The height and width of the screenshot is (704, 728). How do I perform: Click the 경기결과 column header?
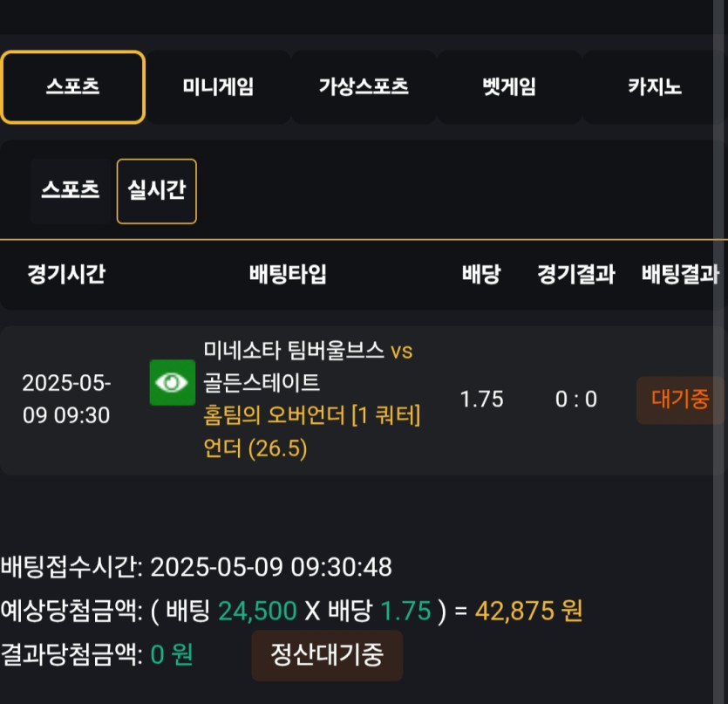click(x=576, y=274)
